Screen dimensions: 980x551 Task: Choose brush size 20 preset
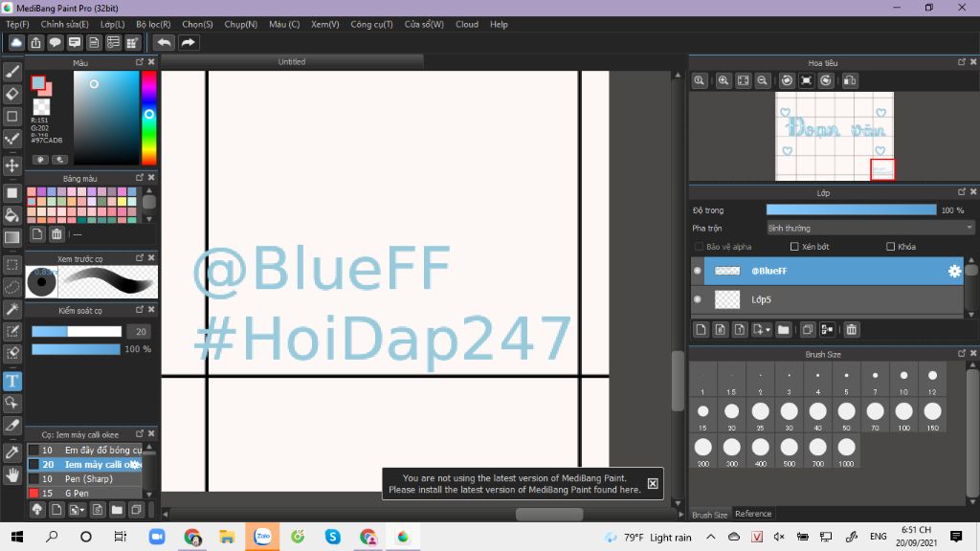click(731, 415)
